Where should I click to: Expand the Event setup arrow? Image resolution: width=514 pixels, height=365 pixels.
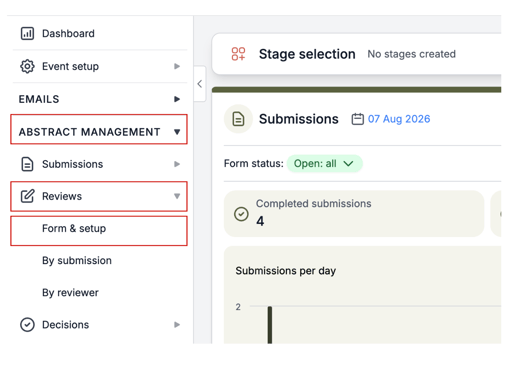[x=177, y=66]
